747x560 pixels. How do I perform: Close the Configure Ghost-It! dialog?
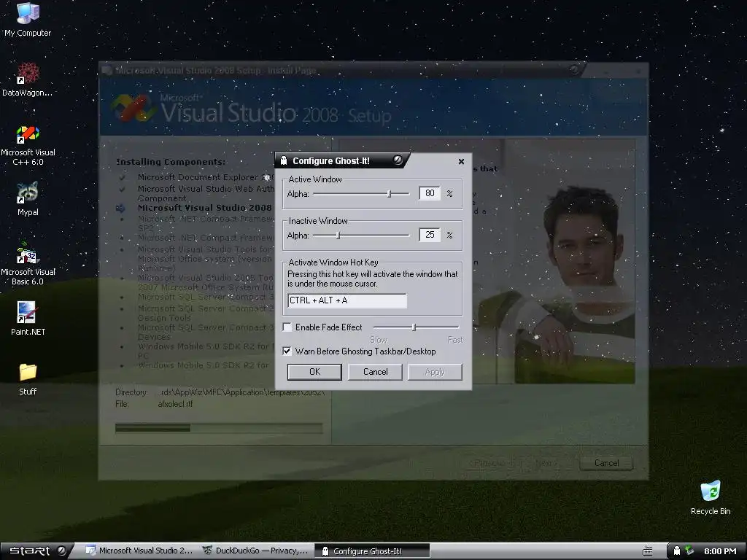[x=461, y=161]
